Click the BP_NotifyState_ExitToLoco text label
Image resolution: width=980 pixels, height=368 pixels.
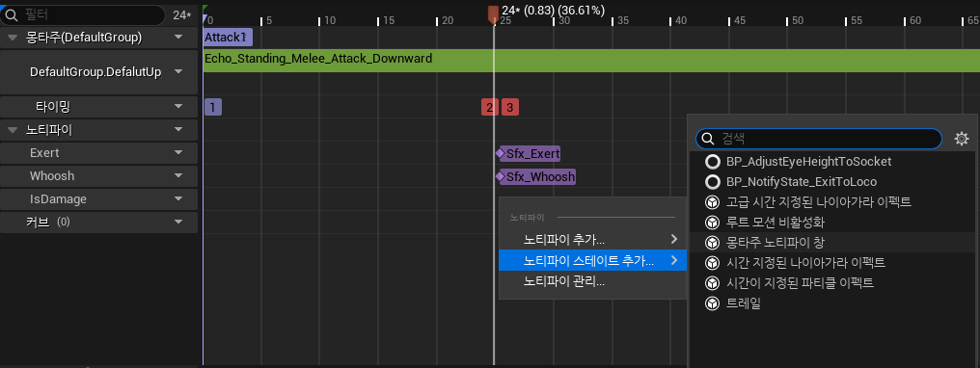(802, 182)
